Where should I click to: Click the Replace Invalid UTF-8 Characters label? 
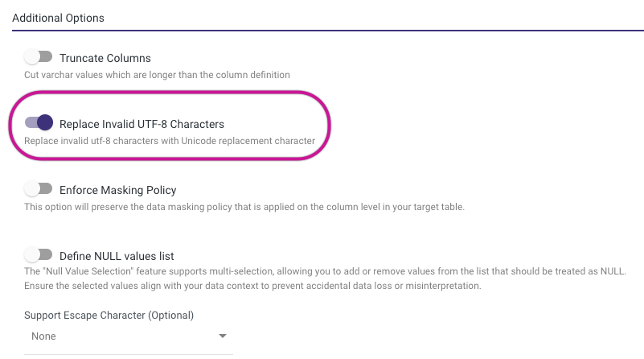142,124
